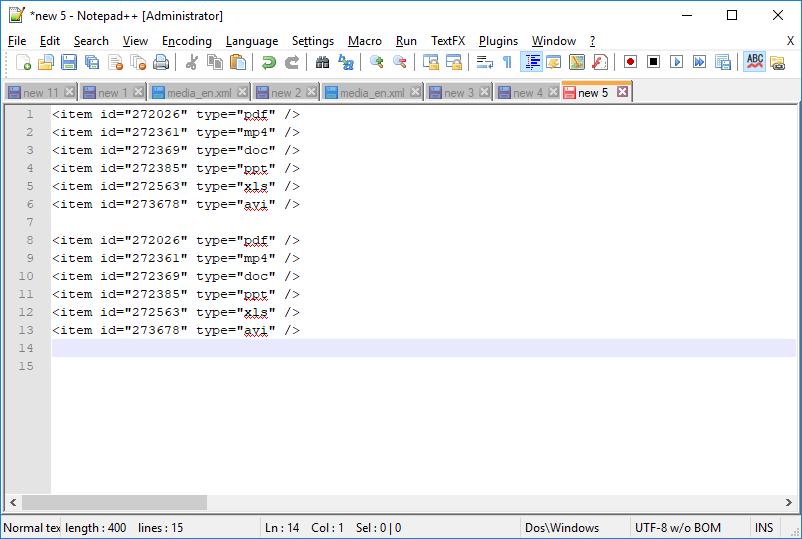Click the right scroll arrow

click(789, 503)
